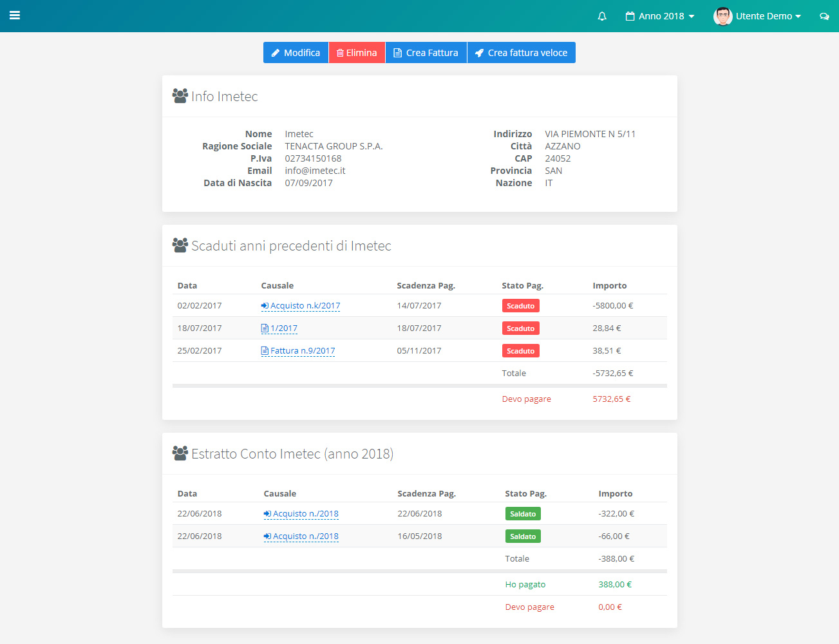Open the Acquisto n./2018 link due 16/05/2018

(301, 536)
